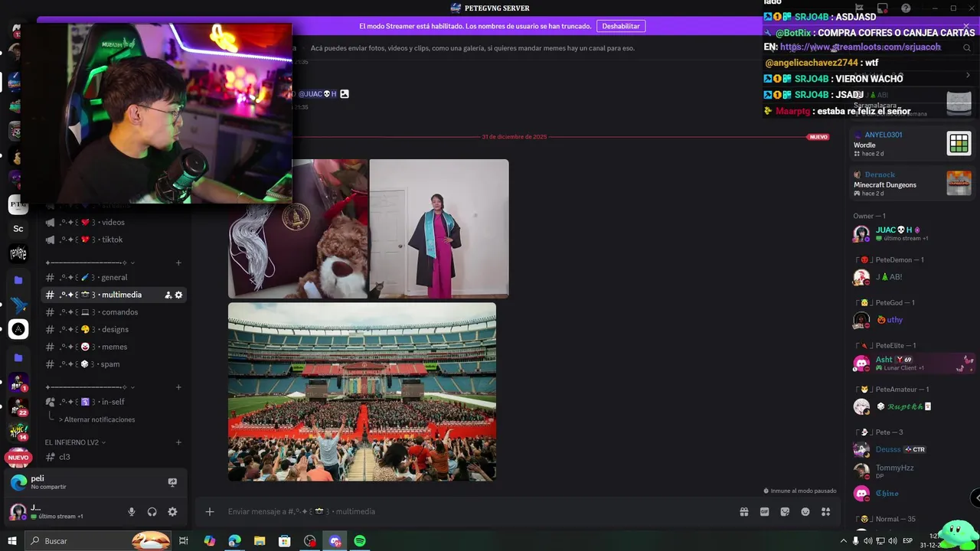Open multimedia channel settings gear
Image resolution: width=980 pixels, height=551 pixels.
[179, 295]
